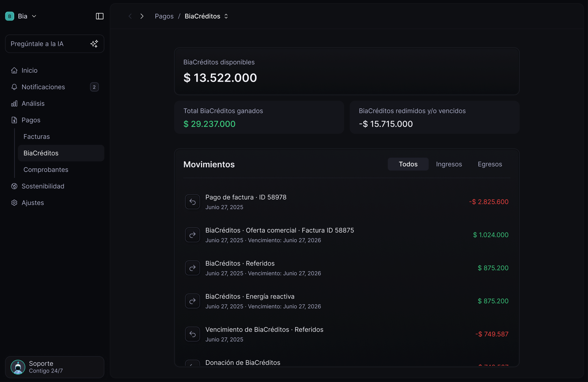
Task: Click the Soporte robot avatar
Action: tap(18, 367)
